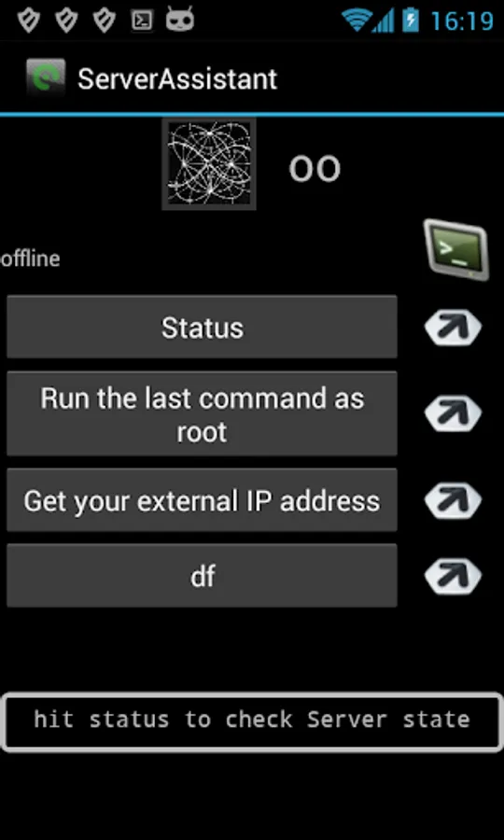
Task: Tap the CyanogenMod robot status icon
Action: tap(180, 20)
